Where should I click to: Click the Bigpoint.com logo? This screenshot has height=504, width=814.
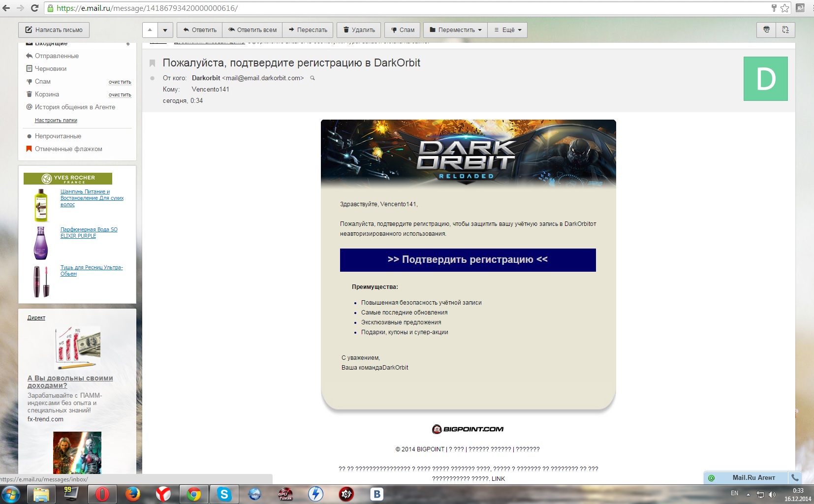(468, 429)
